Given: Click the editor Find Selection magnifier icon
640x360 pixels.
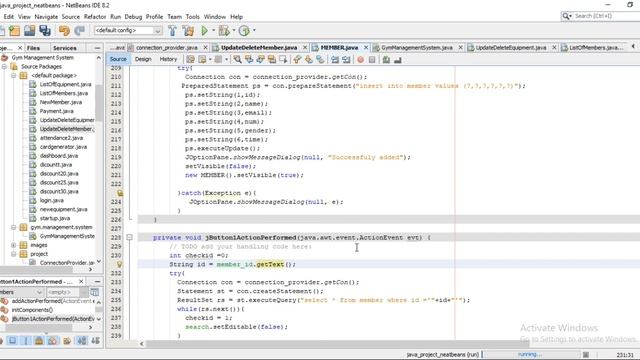Looking at the screenshot, I should [x=237, y=60].
